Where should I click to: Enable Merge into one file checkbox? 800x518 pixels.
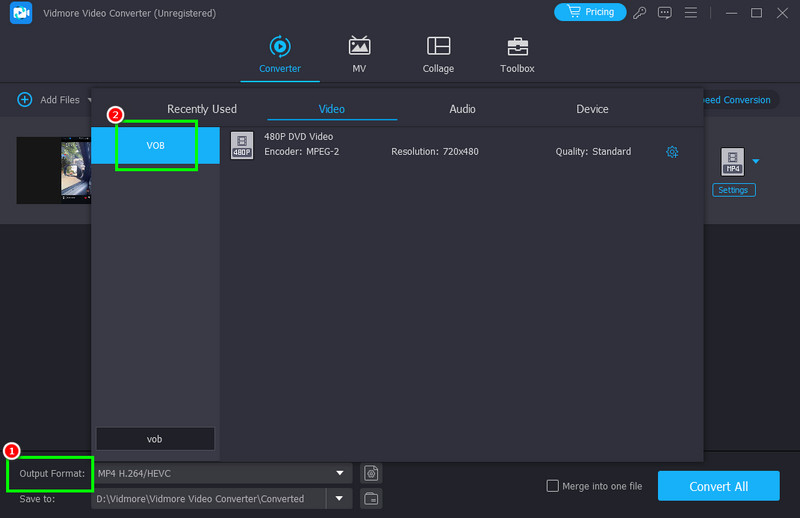553,486
